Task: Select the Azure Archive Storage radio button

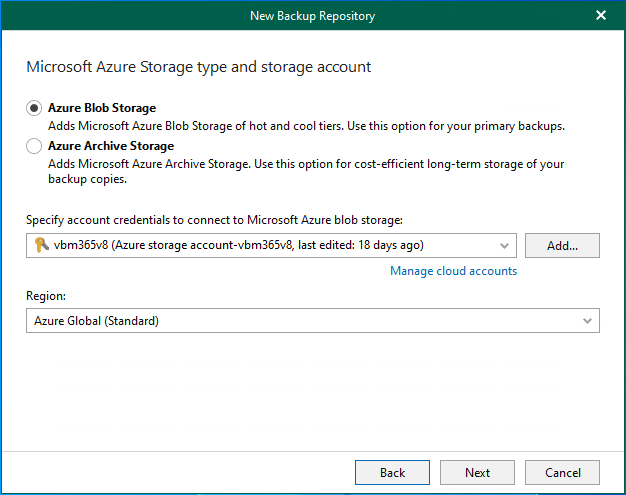Action: pyautogui.click(x=35, y=146)
